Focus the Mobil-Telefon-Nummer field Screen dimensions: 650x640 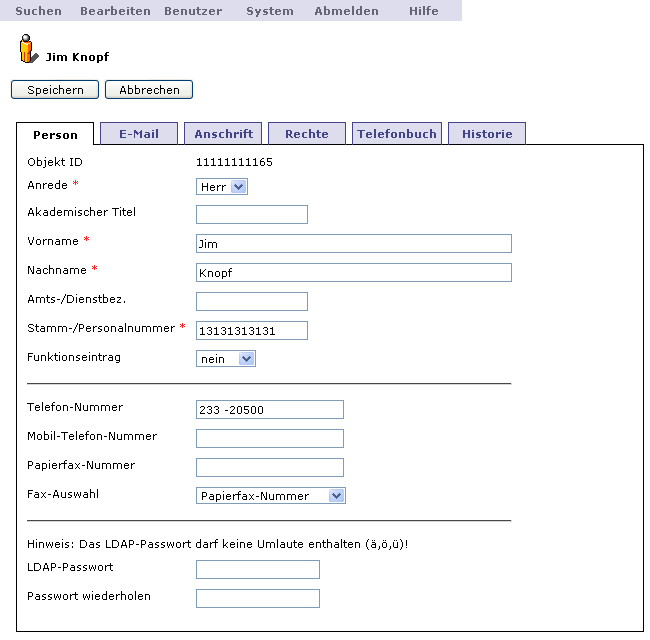click(x=270, y=438)
